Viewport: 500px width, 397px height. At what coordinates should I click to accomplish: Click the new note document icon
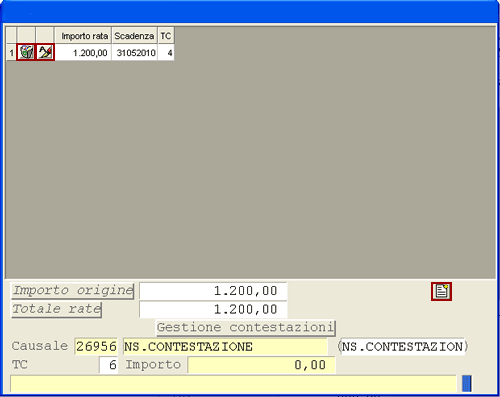[441, 291]
